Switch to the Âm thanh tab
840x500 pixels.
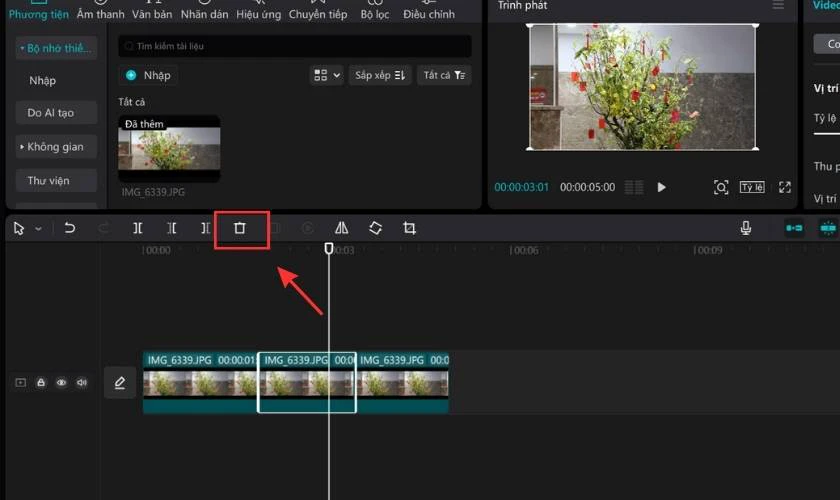100,14
